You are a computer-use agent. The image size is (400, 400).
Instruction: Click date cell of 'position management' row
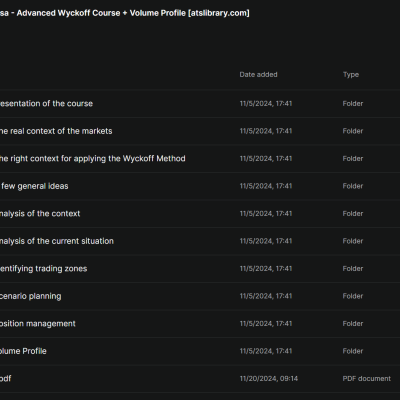(266, 323)
